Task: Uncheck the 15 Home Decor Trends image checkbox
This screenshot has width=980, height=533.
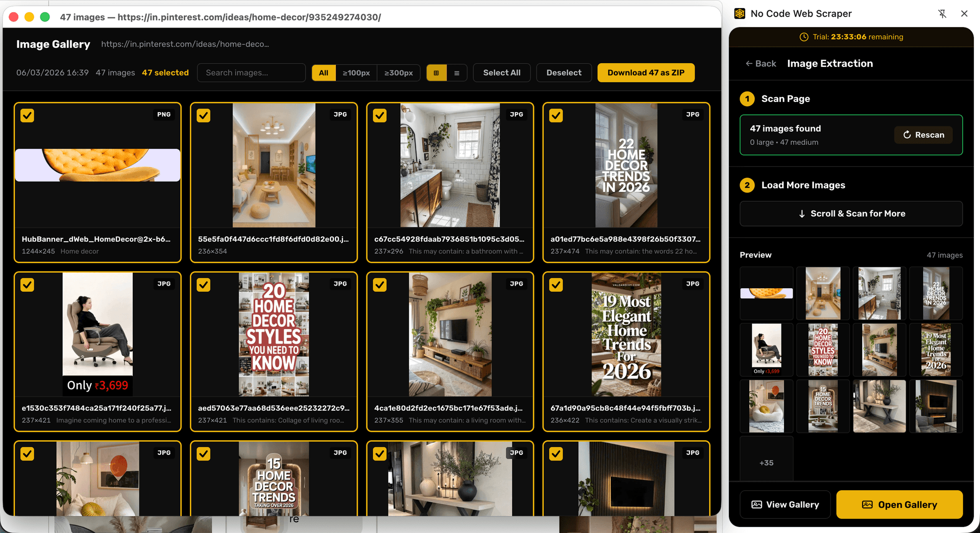Action: click(x=204, y=454)
